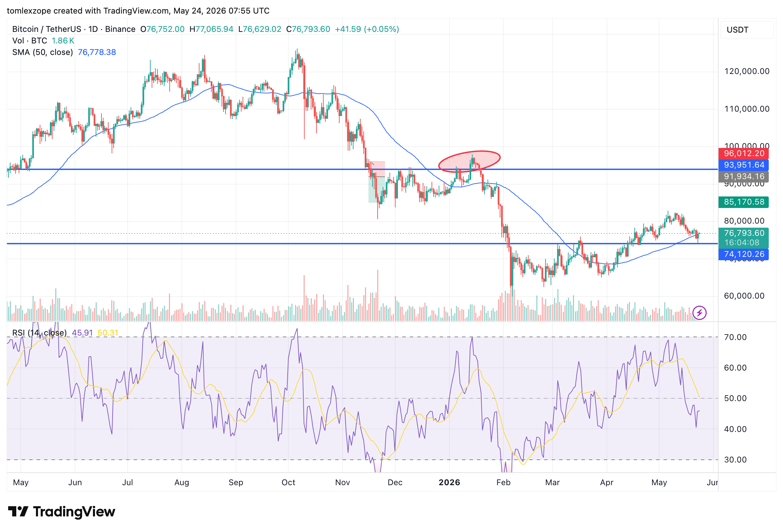Click the RSI (14, close) indicator label
The width and height of the screenshot is (783, 532).
tap(39, 333)
